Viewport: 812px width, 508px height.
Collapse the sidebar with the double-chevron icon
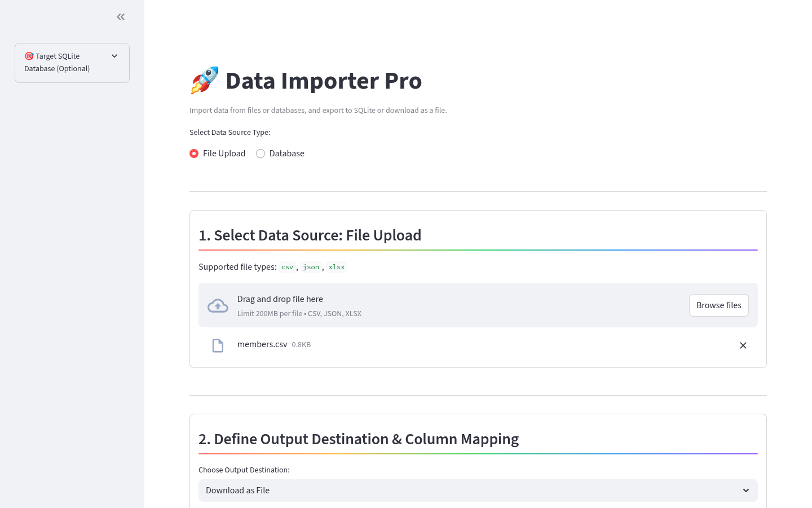121,17
